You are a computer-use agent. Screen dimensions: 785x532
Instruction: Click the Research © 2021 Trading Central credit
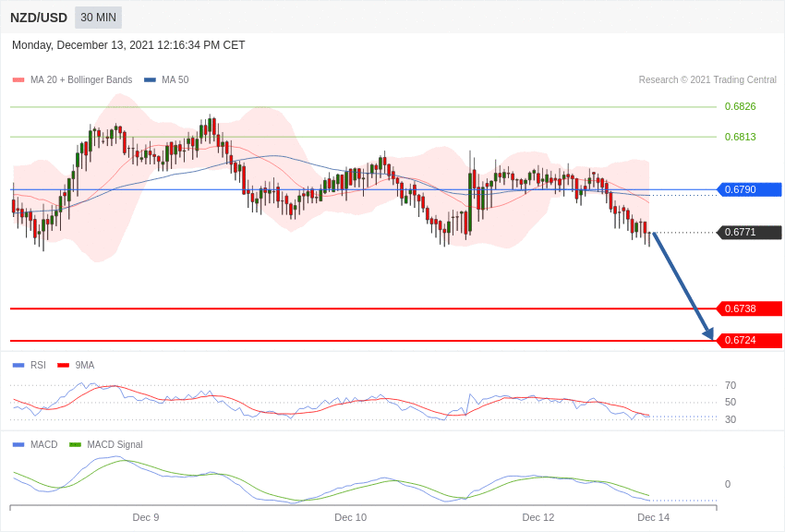pyautogui.click(x=707, y=79)
